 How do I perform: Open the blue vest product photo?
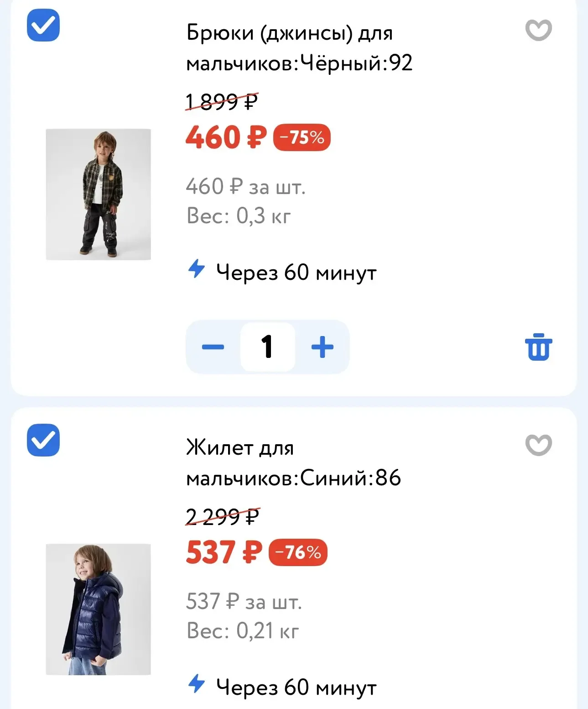(98, 609)
